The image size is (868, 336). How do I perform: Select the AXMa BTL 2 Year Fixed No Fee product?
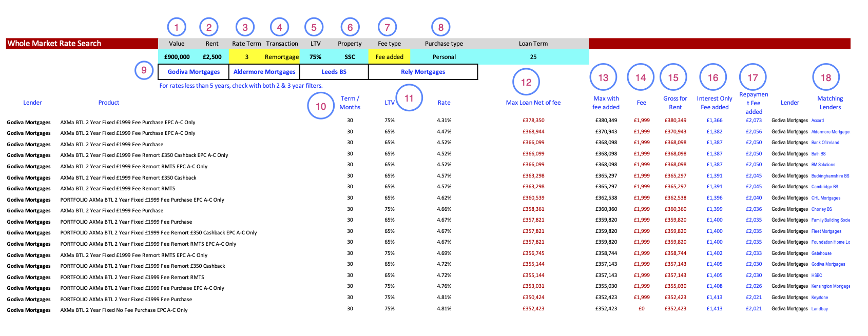pyautogui.click(x=124, y=310)
